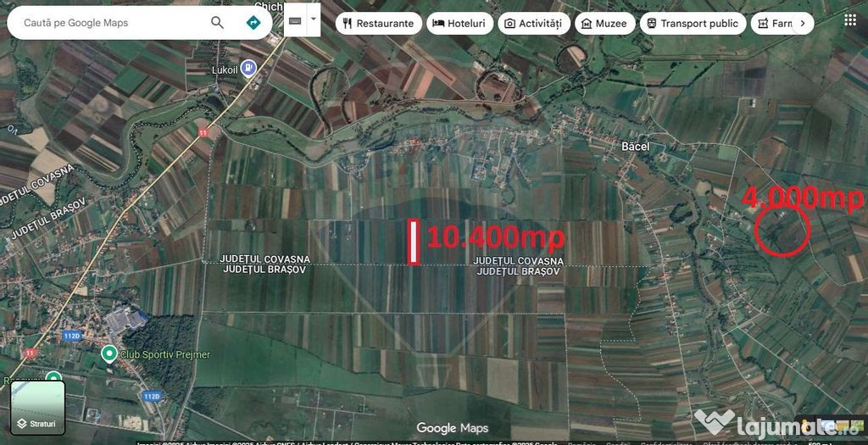Open directions with the blue arrow icon
868x445 pixels.
click(x=253, y=23)
